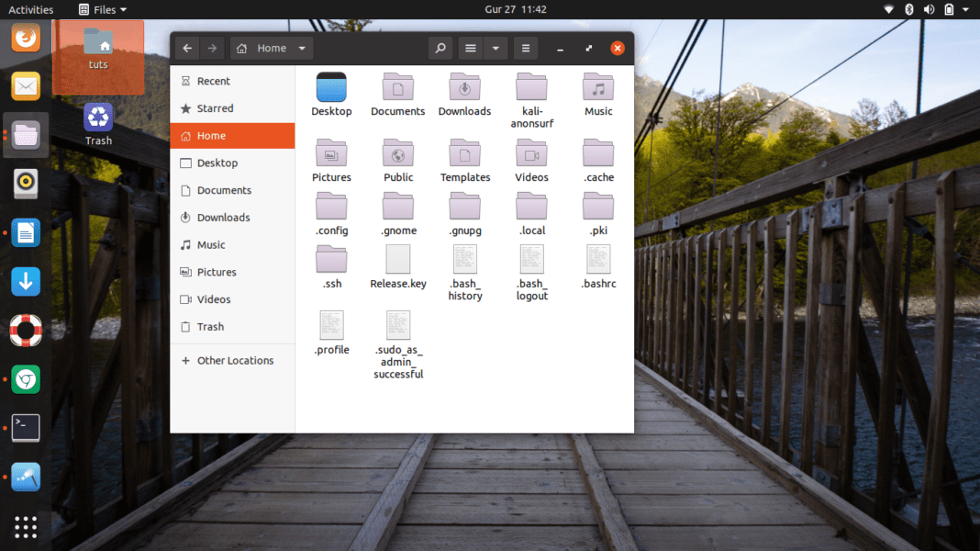The height and width of the screenshot is (551, 980).
Task: Open the hamburger menu in the file manager
Action: coord(525,48)
